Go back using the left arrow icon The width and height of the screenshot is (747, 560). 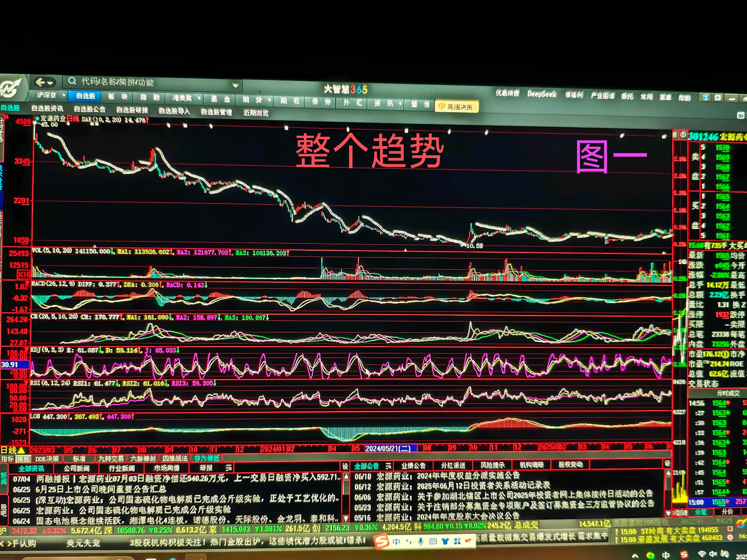click(40, 82)
